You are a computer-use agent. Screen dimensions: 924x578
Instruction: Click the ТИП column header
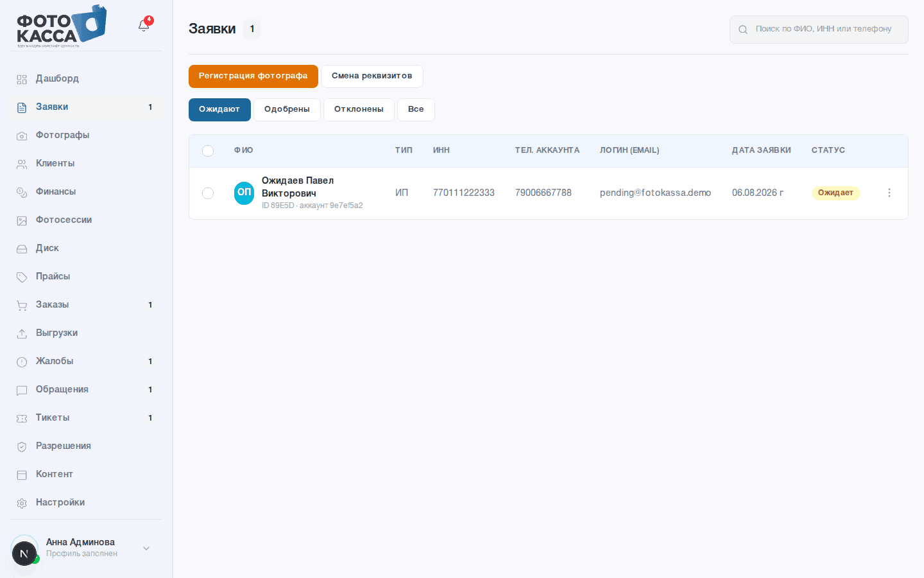click(x=404, y=150)
